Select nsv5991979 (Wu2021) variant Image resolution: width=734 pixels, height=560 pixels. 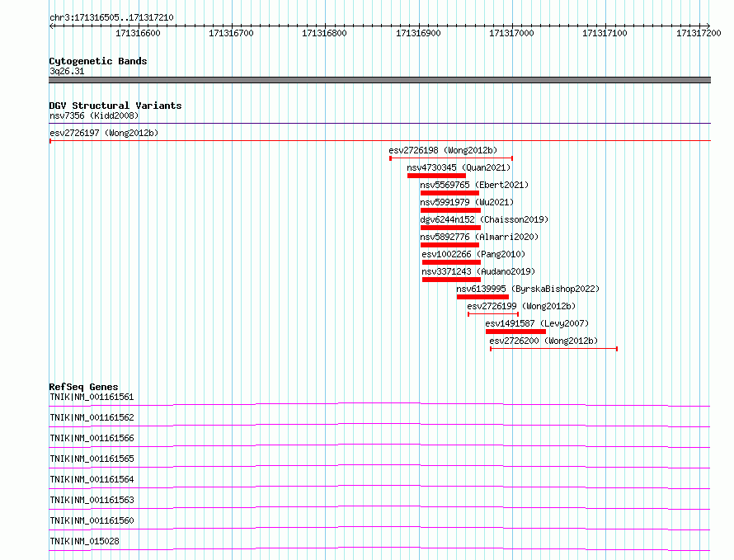467,202
